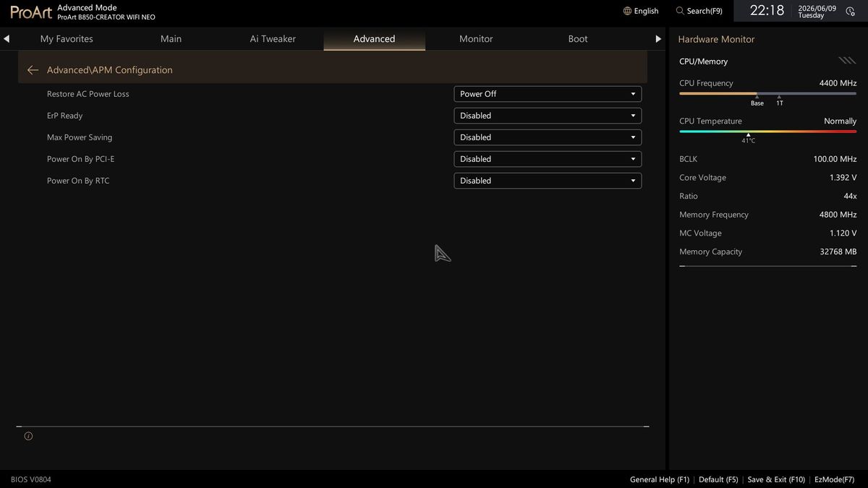The image size is (868, 488).
Task: Click Save & Exit (F10)
Action: (776, 479)
